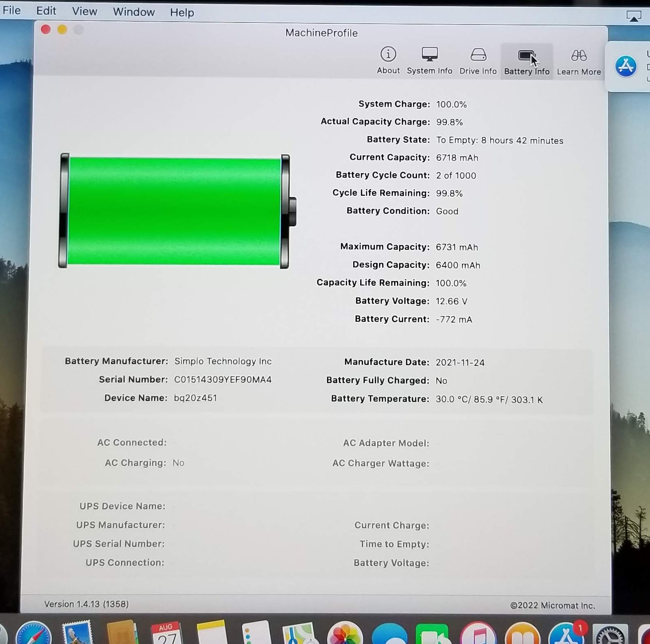Open the Edit menu

click(x=46, y=11)
